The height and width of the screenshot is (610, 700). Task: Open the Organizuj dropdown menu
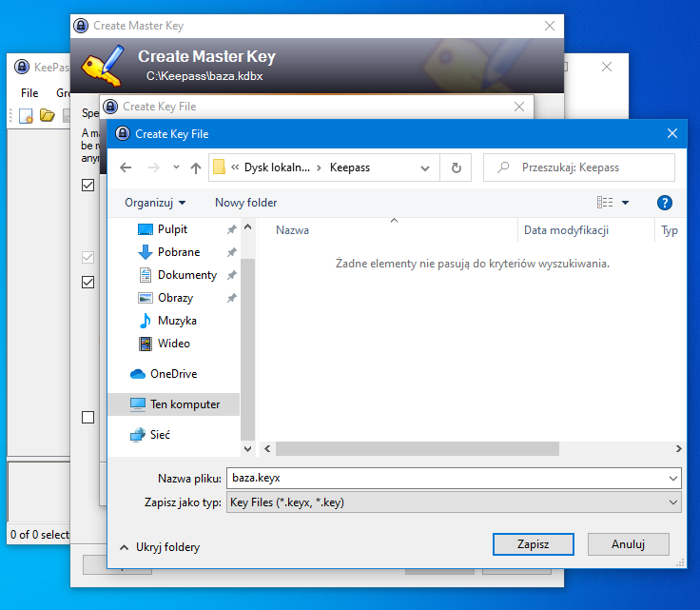(155, 203)
